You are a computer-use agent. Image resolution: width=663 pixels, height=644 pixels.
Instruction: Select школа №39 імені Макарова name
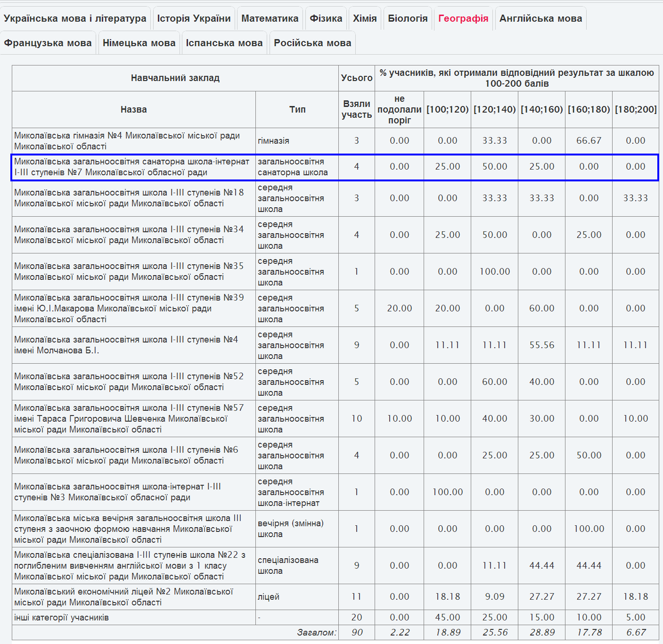(129, 309)
